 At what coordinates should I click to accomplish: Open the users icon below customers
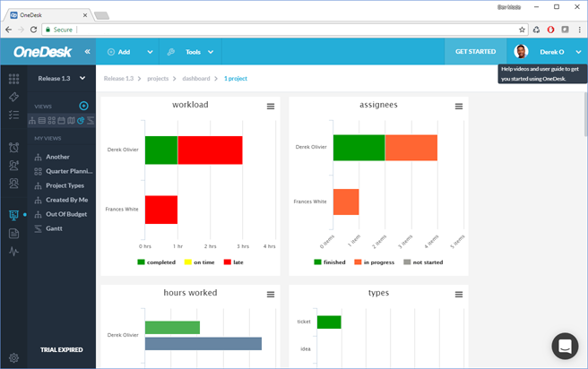point(13,184)
